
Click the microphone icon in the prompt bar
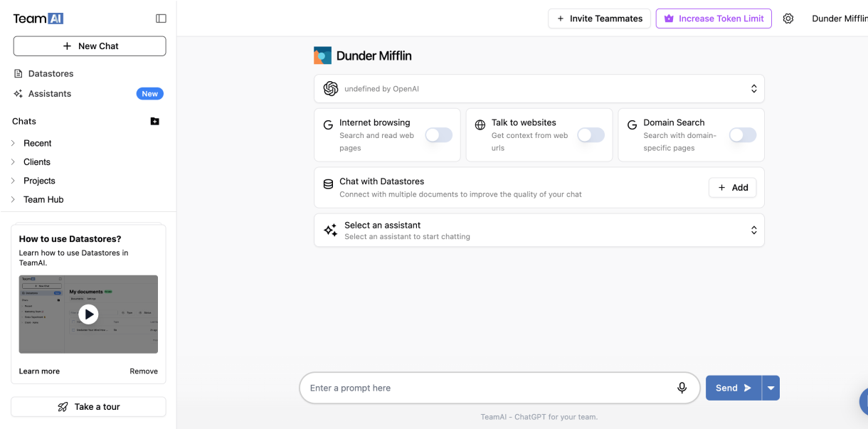coord(682,388)
